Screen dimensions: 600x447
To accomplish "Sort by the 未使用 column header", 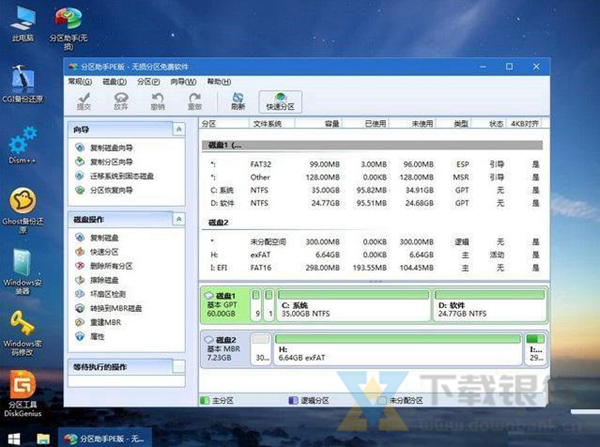I will click(x=412, y=124).
